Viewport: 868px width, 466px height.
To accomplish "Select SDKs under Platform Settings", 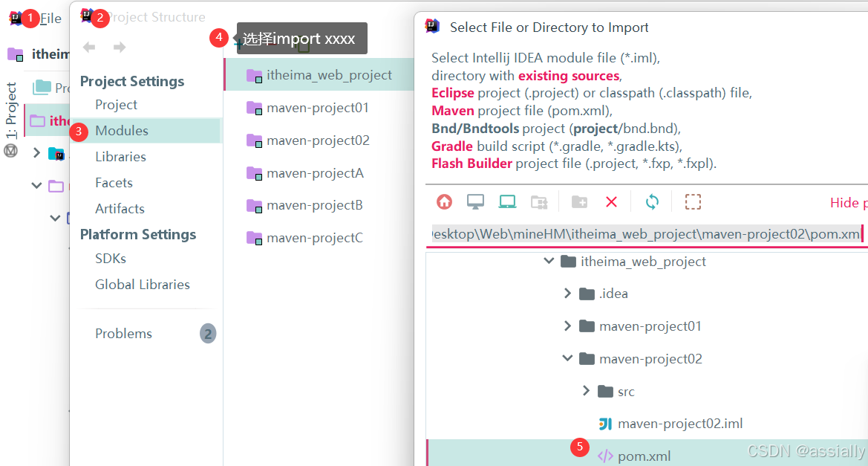I will (111, 259).
